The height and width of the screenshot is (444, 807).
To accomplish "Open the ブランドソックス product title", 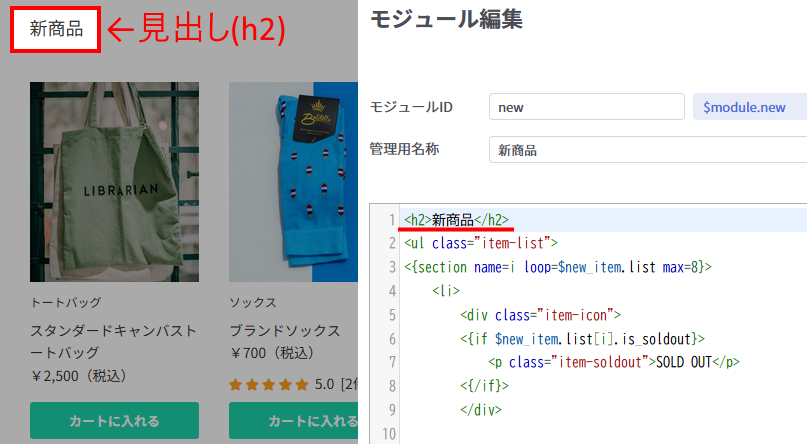I will (285, 330).
